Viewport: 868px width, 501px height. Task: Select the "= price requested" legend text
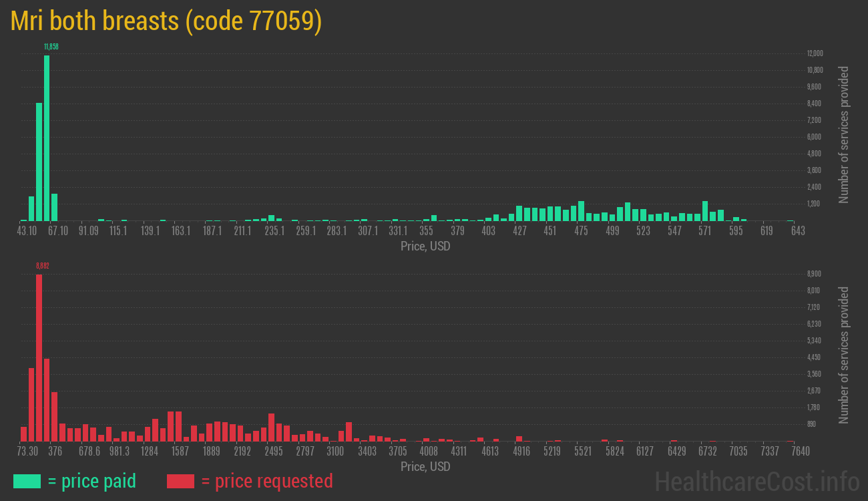[266, 481]
